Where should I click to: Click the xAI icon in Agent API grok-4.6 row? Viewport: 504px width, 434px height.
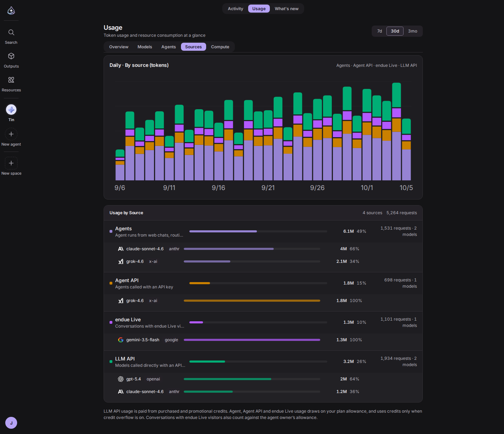point(121,301)
